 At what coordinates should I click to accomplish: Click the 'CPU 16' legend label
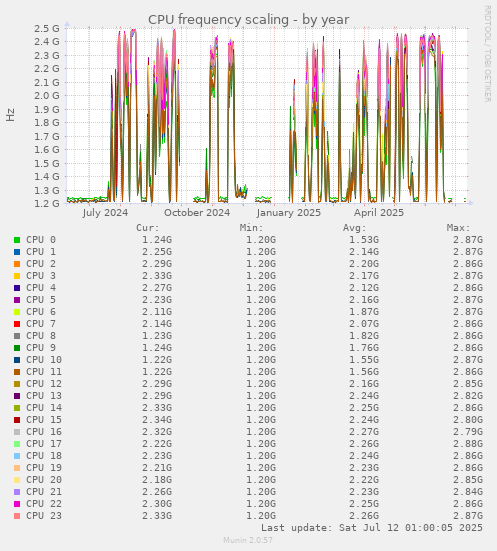pyautogui.click(x=44, y=432)
